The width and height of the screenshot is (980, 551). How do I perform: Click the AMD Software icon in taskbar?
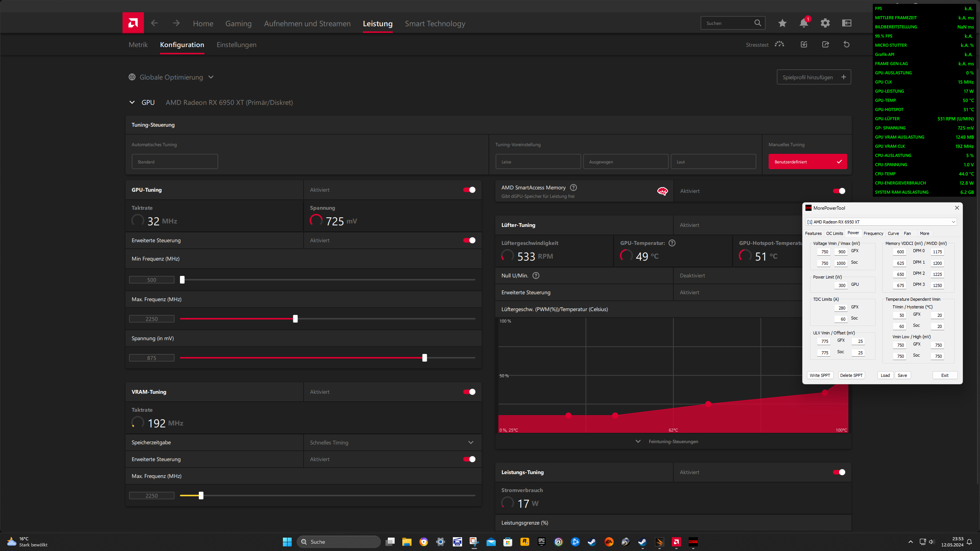676,542
